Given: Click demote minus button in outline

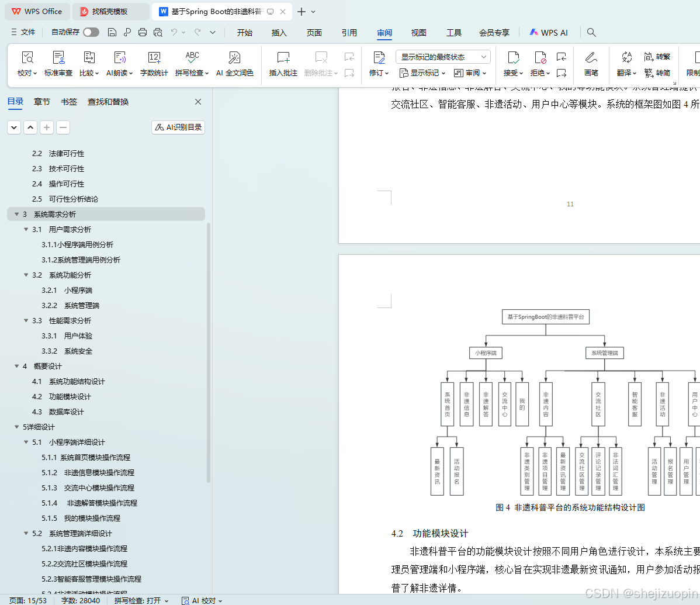Looking at the screenshot, I should (x=63, y=127).
